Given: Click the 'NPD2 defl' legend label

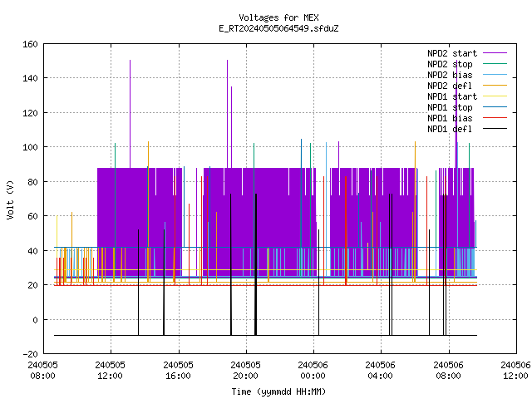Looking at the screenshot, I should 450,86.
